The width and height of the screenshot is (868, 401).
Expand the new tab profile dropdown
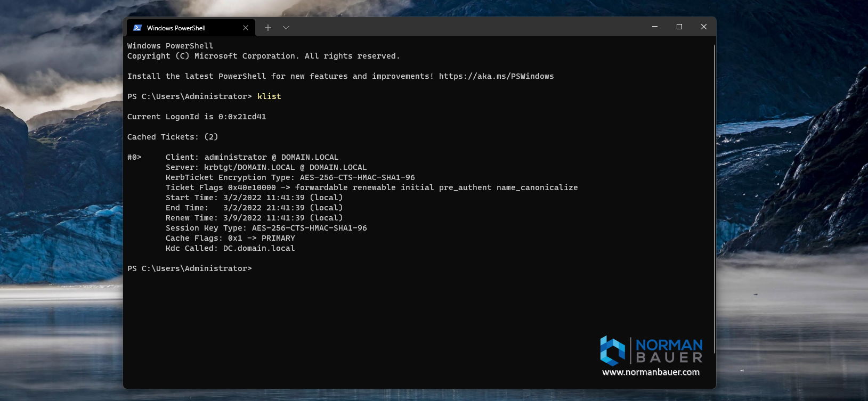coord(286,28)
